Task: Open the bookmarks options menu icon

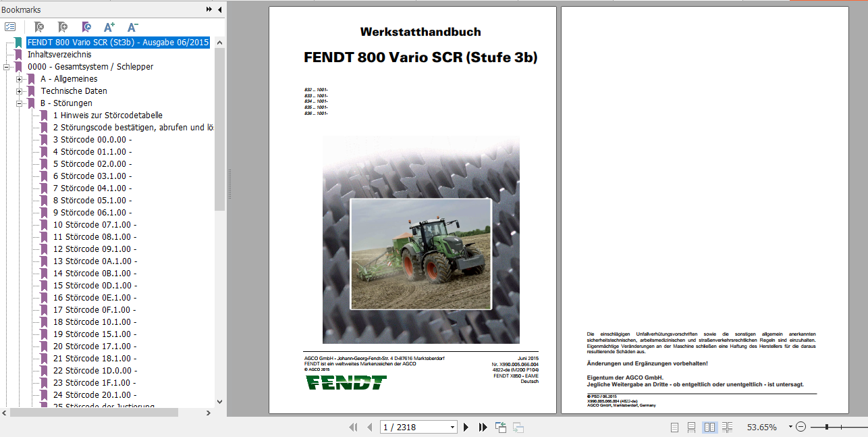Action: 10,27
